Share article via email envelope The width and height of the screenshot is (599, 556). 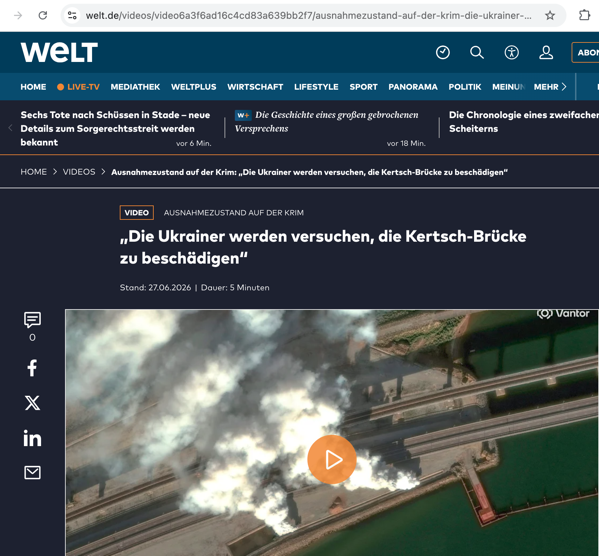[x=32, y=473]
